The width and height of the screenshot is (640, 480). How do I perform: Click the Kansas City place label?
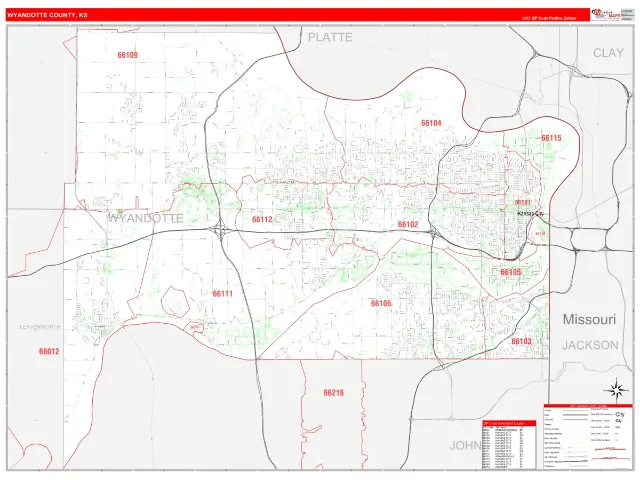point(531,213)
